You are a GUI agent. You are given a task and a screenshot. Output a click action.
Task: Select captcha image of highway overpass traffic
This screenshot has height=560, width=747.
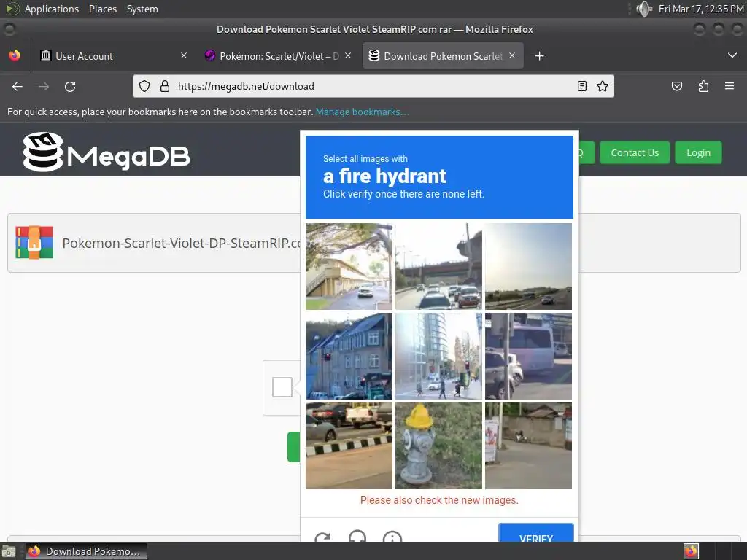coord(438,267)
